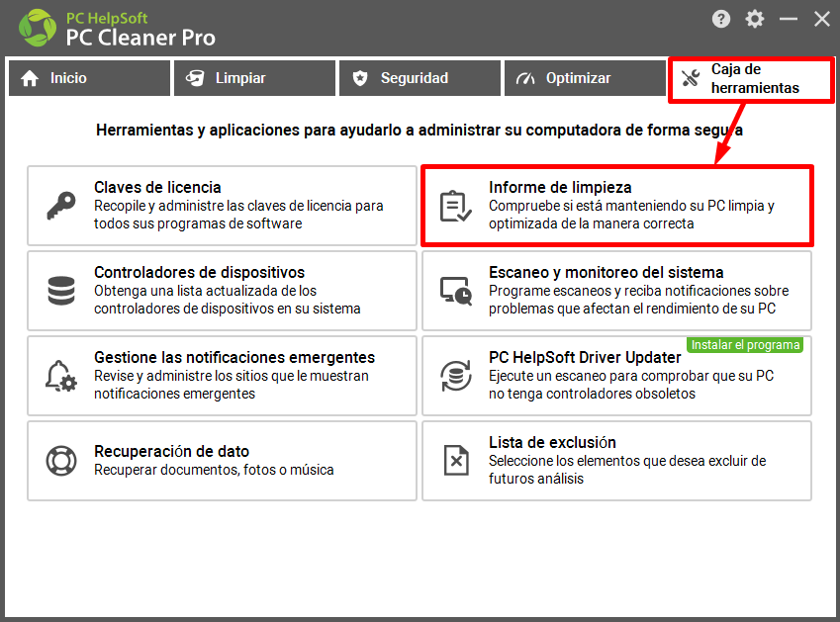Select PC HelpSoft Driver Updater title

(x=585, y=357)
